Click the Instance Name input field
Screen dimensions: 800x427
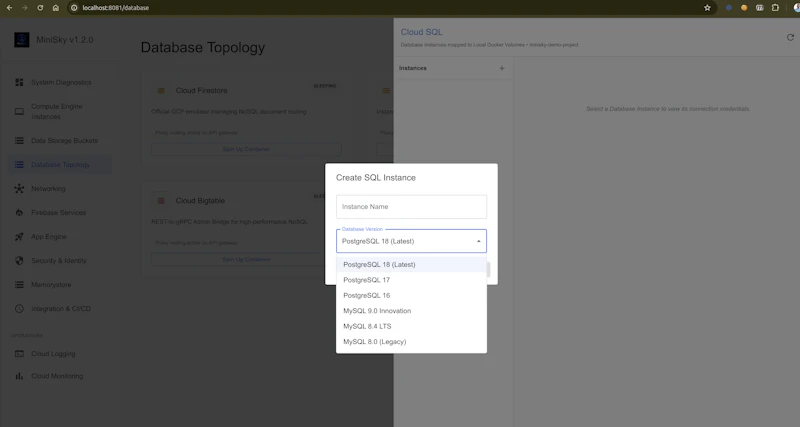click(x=411, y=207)
